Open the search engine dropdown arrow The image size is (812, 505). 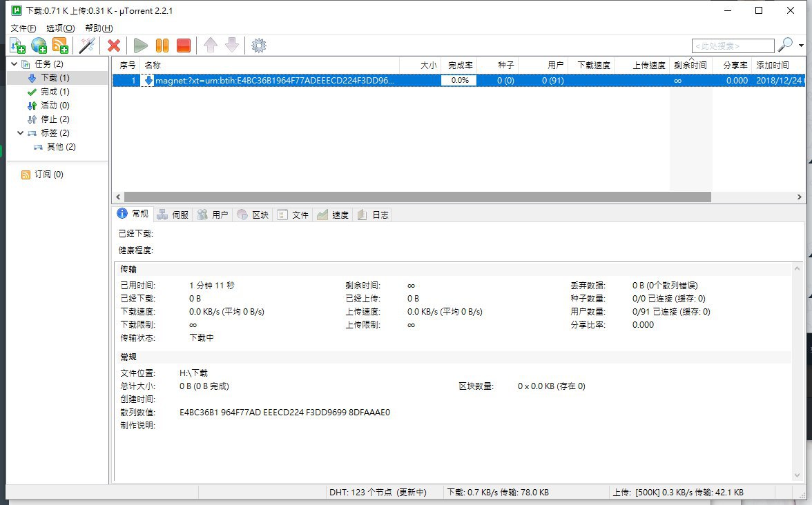(801, 46)
